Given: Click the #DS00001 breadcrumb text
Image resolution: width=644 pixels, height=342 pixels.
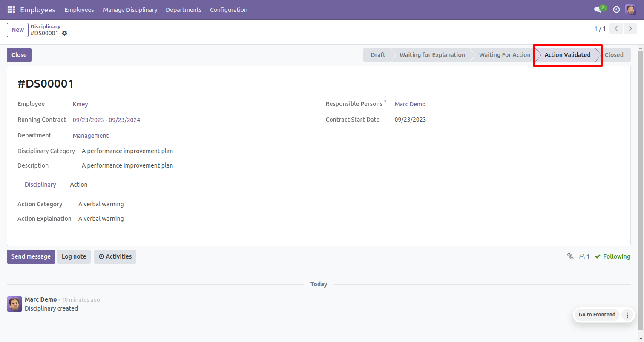Looking at the screenshot, I should tap(44, 33).
